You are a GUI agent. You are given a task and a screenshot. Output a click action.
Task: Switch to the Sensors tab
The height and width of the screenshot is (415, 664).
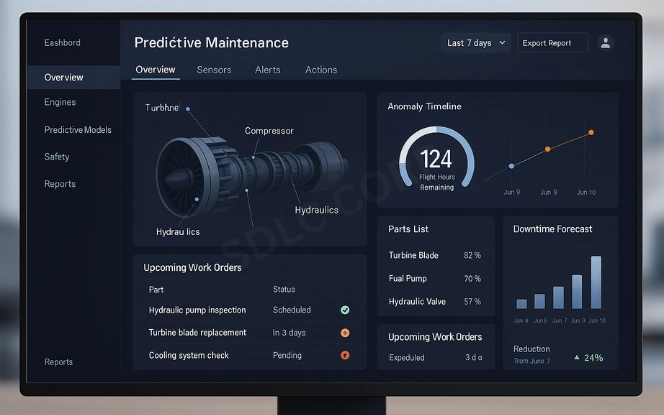click(213, 70)
